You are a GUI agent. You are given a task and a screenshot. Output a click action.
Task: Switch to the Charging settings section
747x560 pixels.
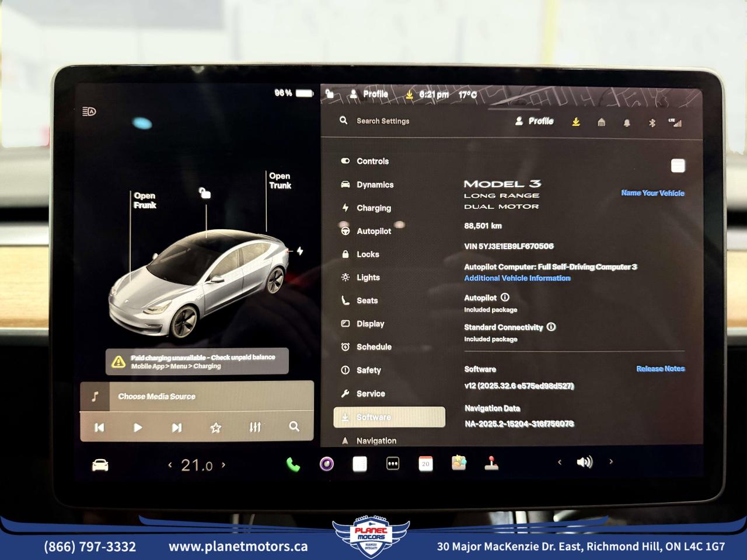click(373, 208)
